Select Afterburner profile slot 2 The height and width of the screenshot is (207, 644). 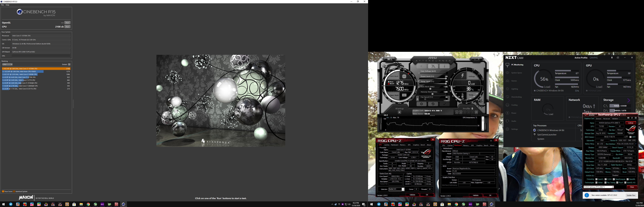(461, 112)
